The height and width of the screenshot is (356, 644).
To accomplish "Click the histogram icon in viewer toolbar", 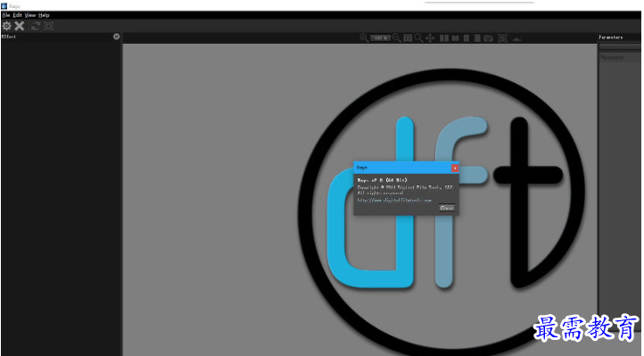I will (x=517, y=38).
